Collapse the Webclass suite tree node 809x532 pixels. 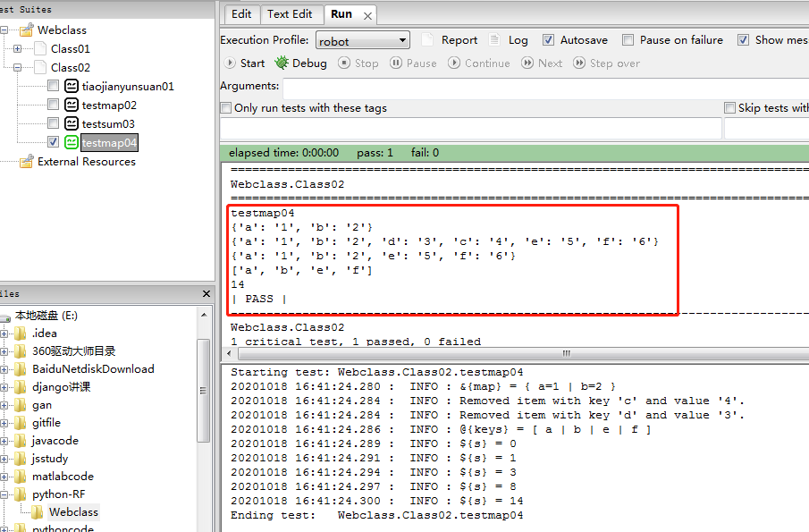point(4,30)
